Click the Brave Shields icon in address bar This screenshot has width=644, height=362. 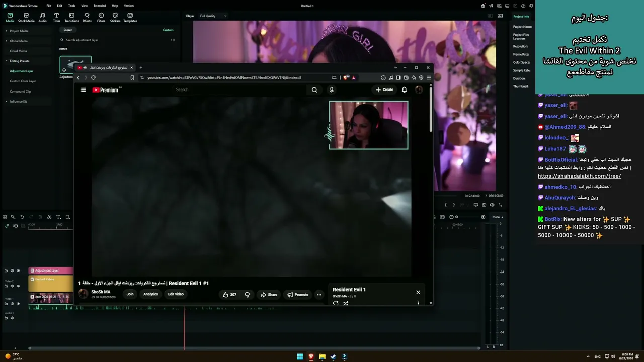point(346,78)
